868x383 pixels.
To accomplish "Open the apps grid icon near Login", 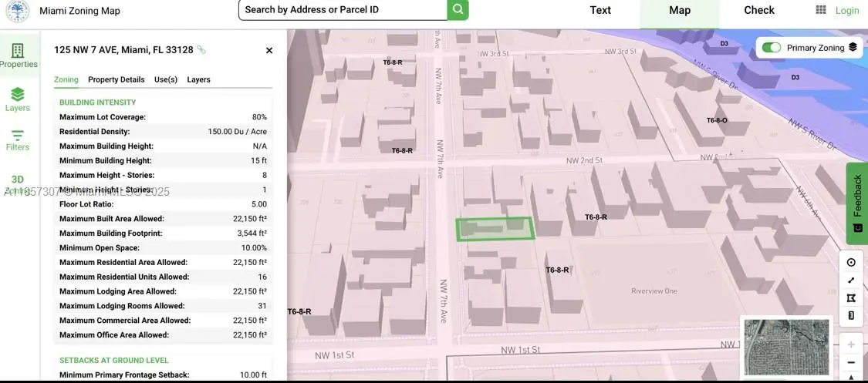I will tap(821, 10).
